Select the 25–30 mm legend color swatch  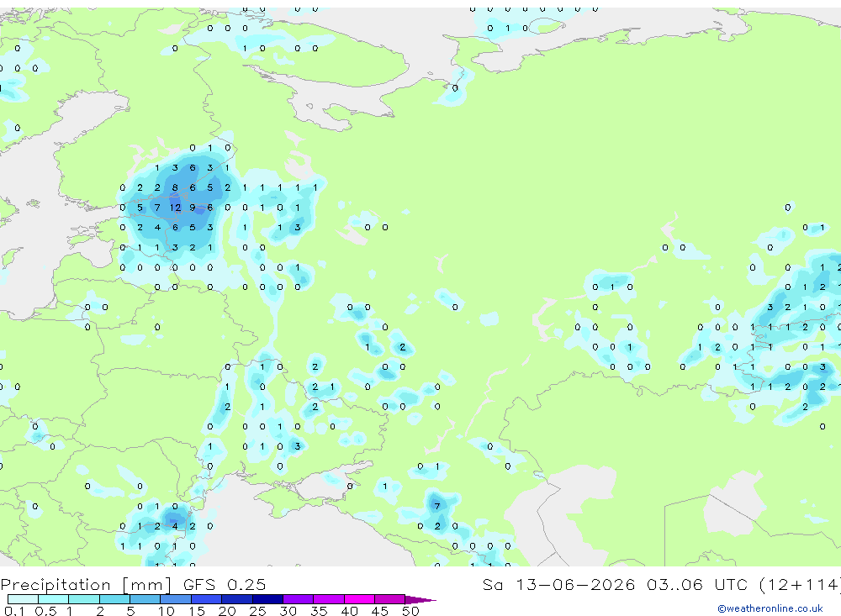[x=267, y=599]
